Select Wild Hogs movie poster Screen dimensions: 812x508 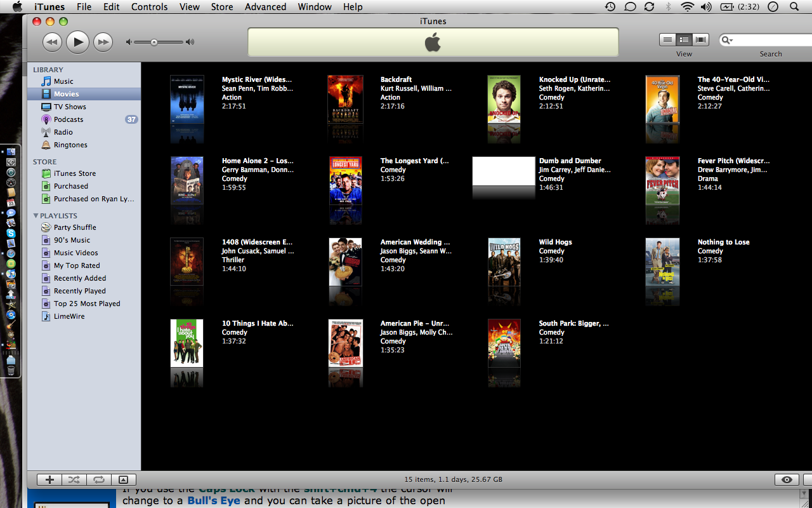504,262
